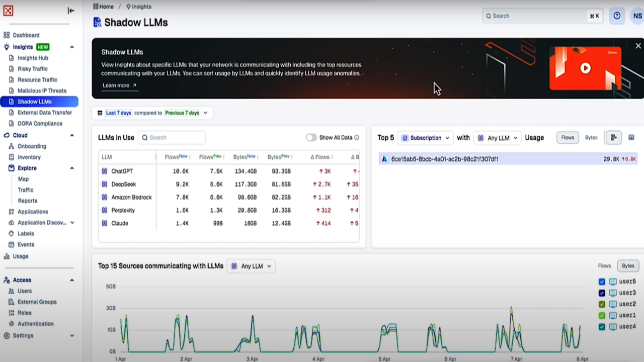Click the red app logo icon

8,11
